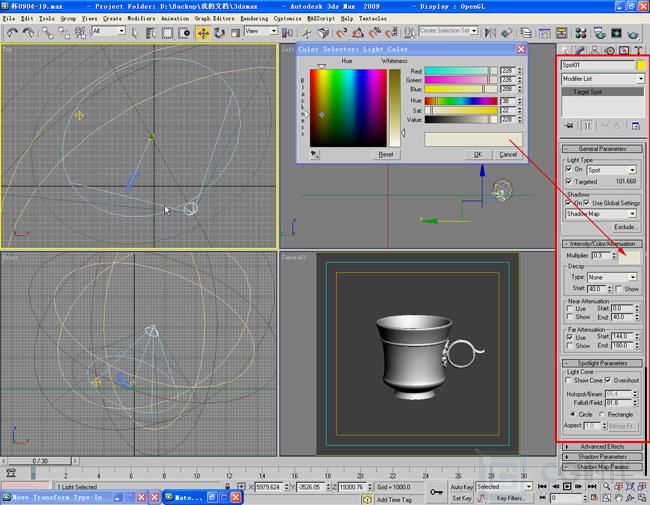Viewport: 650px width, 505px height.
Task: Activate the Select and Rotate tool
Action: [219, 33]
